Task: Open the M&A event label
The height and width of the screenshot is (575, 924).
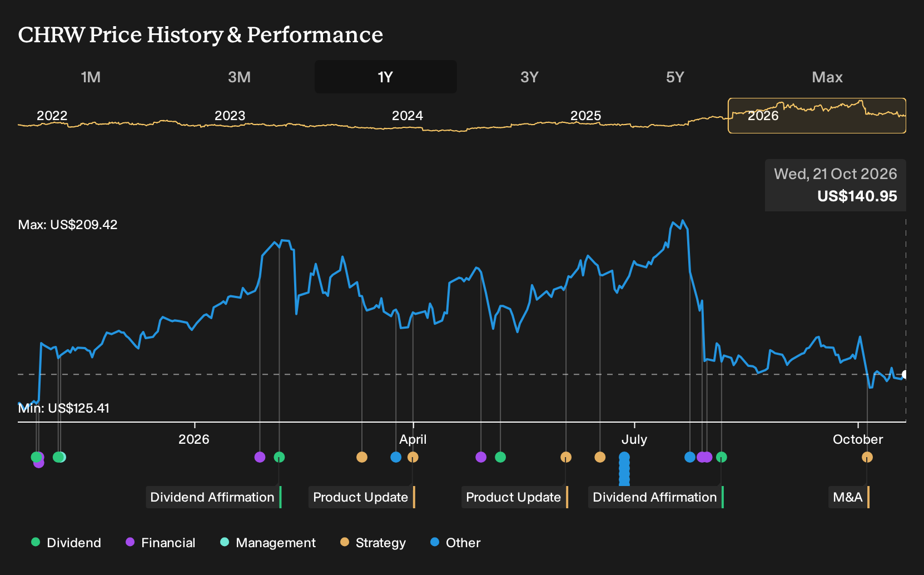Action: pos(849,497)
